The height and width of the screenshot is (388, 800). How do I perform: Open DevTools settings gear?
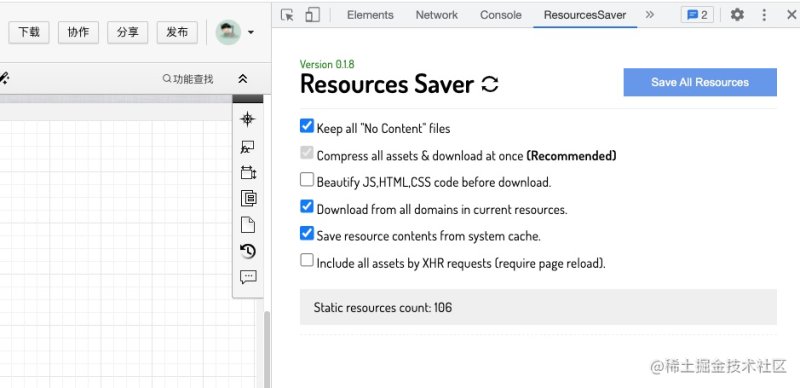click(x=737, y=15)
